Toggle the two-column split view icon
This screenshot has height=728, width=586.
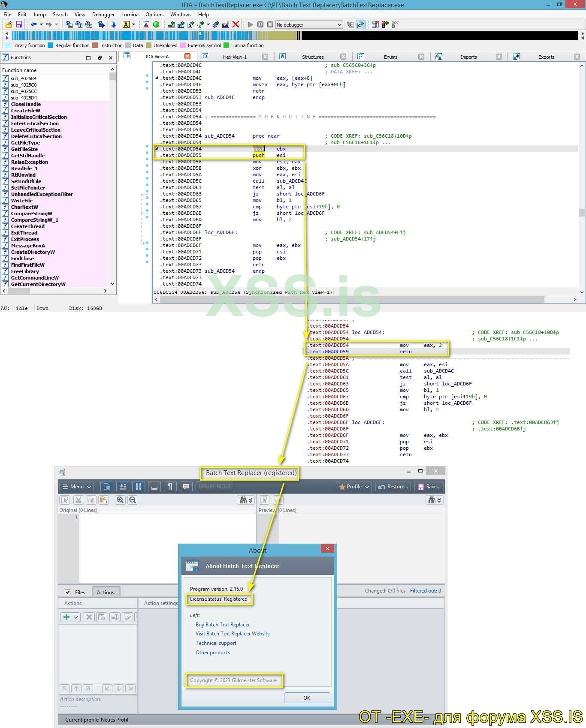click(138, 487)
